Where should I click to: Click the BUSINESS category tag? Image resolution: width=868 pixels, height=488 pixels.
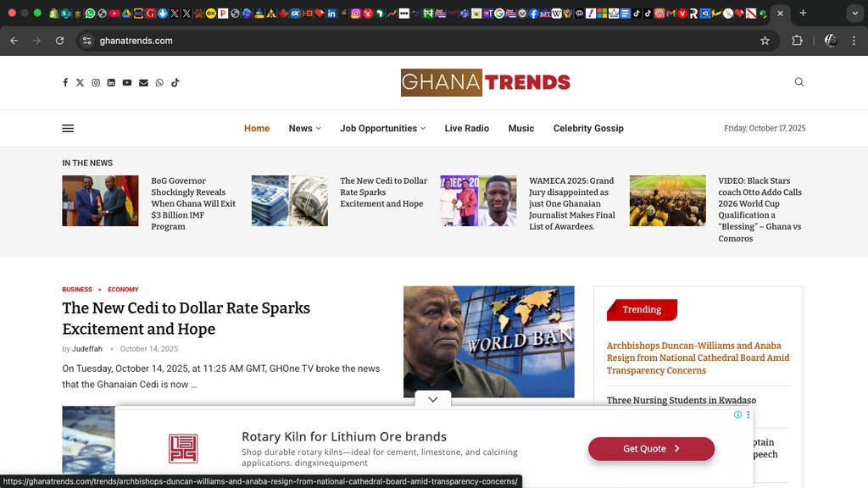coord(77,290)
